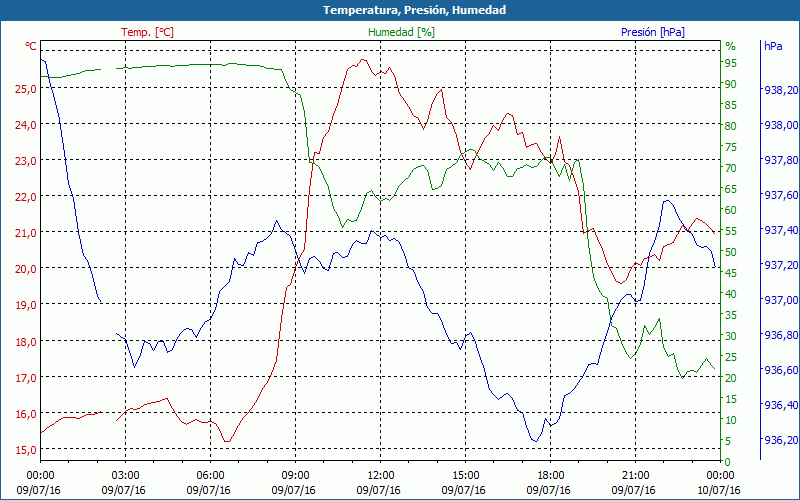Click time axis label "06:00"
800x500 pixels.
coord(210,476)
